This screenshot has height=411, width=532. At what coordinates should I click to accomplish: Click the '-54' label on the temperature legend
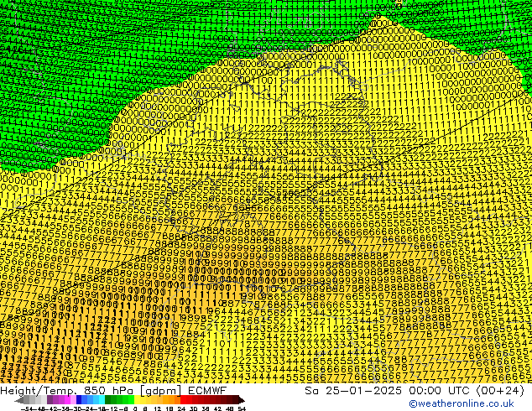point(27,408)
